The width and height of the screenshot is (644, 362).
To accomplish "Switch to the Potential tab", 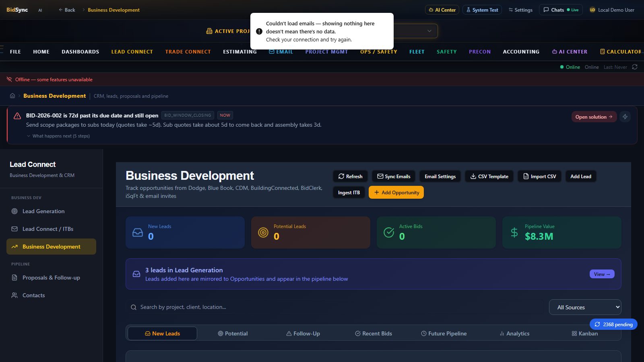I will pos(233,333).
